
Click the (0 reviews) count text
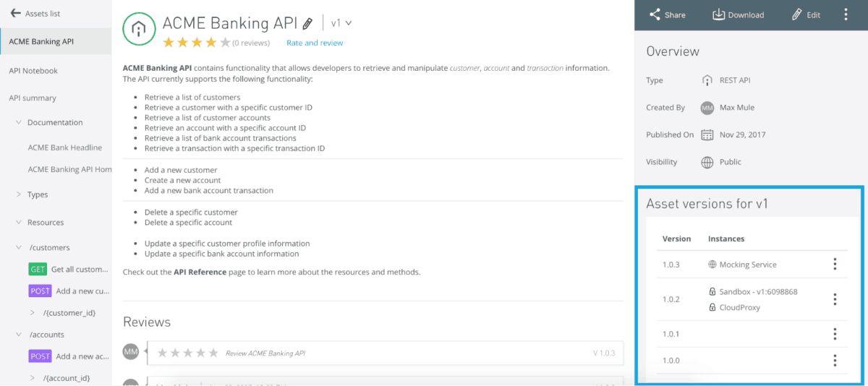click(251, 43)
